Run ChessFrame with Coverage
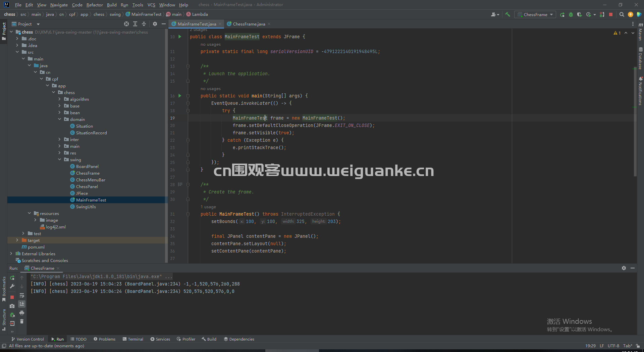 coord(579,14)
